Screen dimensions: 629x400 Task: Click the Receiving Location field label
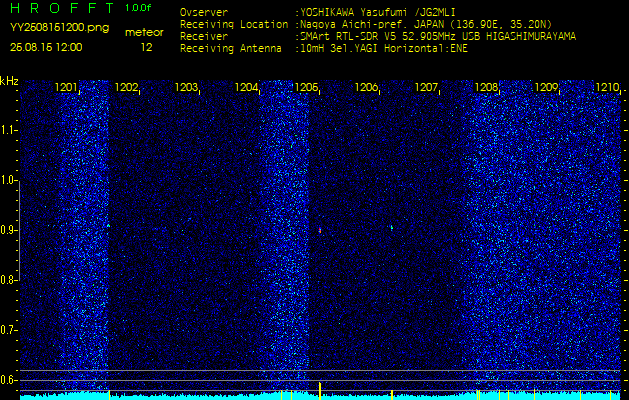click(234, 24)
